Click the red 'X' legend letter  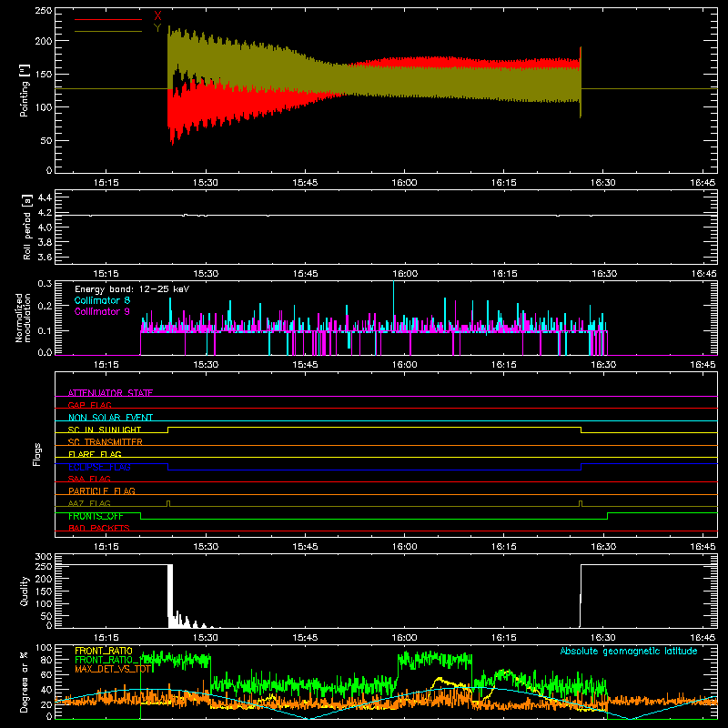157,16
